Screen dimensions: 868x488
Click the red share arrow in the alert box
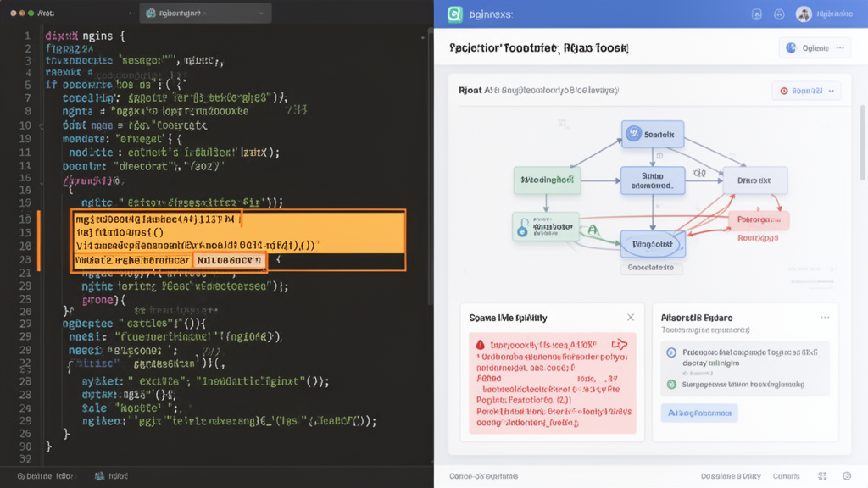(620, 344)
